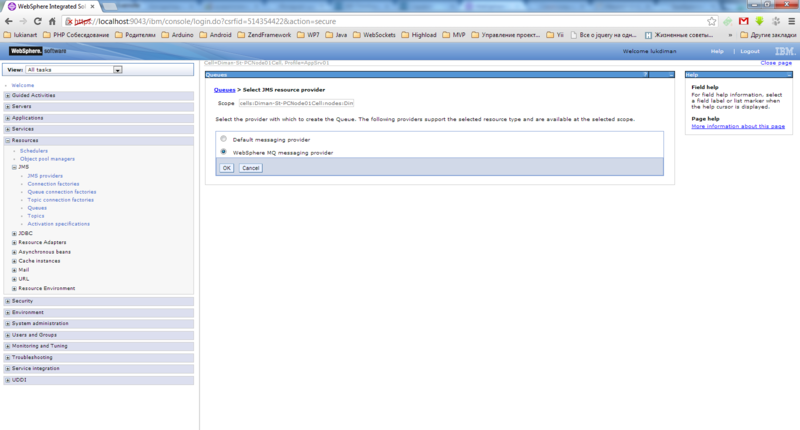Expand the Service integration section
800x430 pixels.
[x=8, y=369]
